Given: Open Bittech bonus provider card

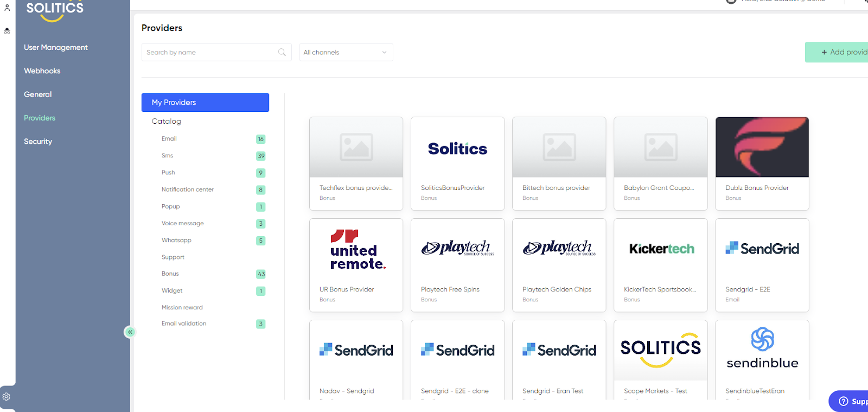Looking at the screenshot, I should [559, 163].
